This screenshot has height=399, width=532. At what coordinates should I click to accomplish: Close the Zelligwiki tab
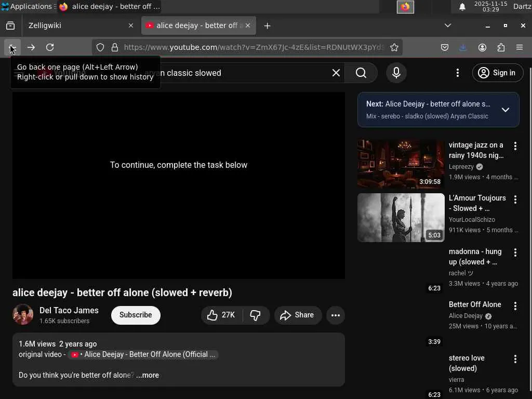[x=130, y=26]
